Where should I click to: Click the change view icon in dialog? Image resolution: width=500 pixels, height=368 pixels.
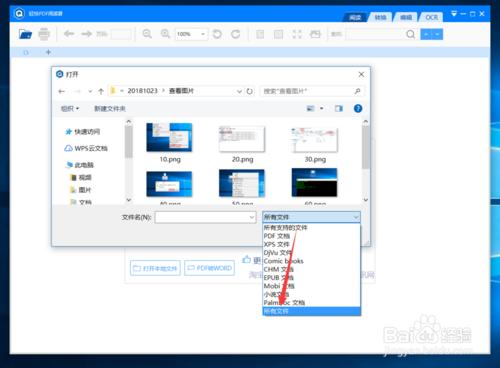310,108
